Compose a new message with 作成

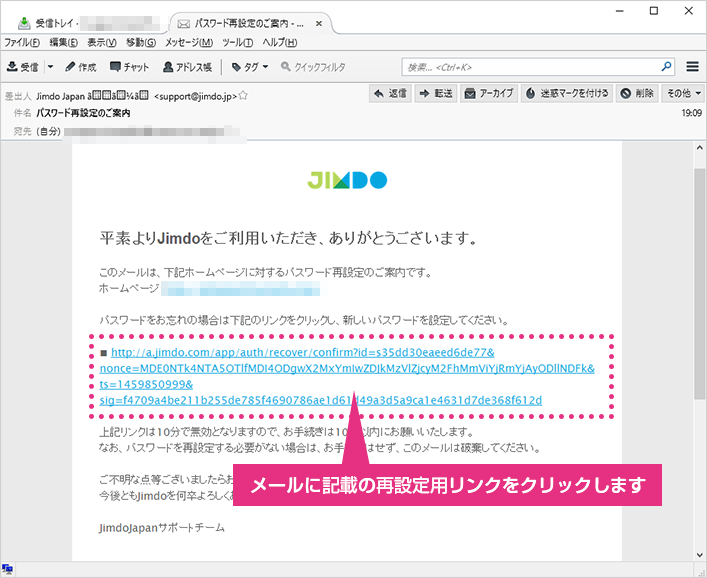81,67
